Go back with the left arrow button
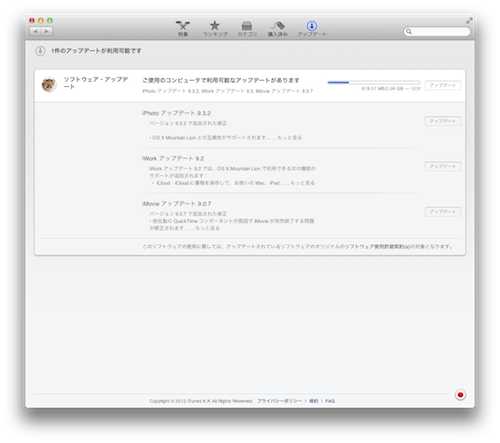This screenshot has height=443, width=500. (x=35, y=31)
